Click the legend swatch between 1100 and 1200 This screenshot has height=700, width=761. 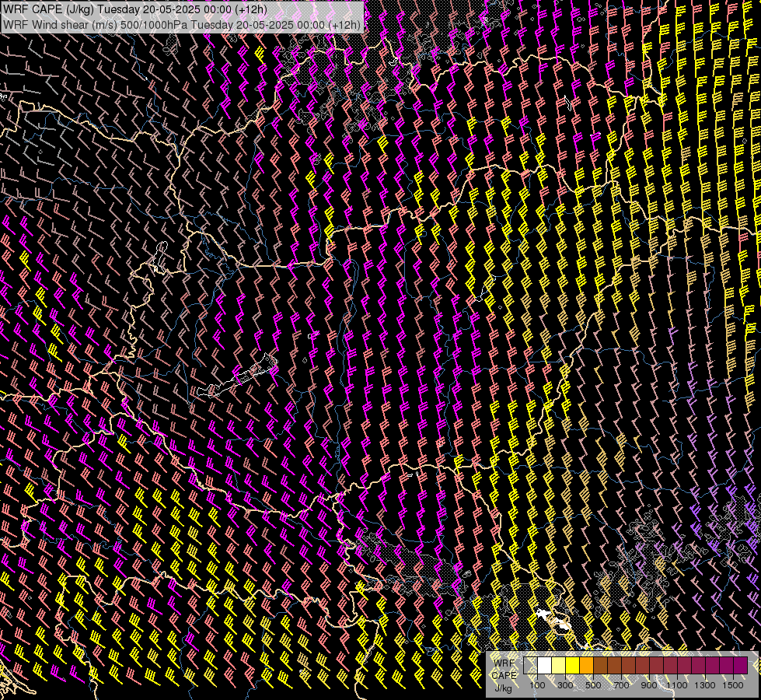(684, 665)
